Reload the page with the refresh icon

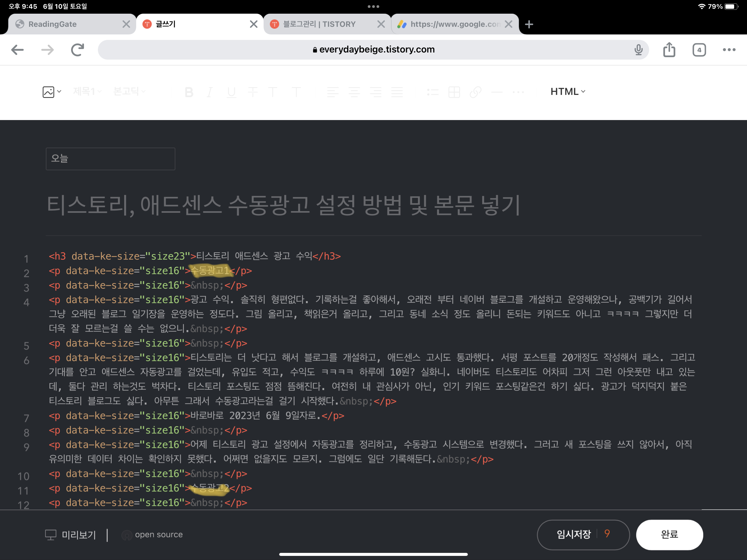(77, 50)
